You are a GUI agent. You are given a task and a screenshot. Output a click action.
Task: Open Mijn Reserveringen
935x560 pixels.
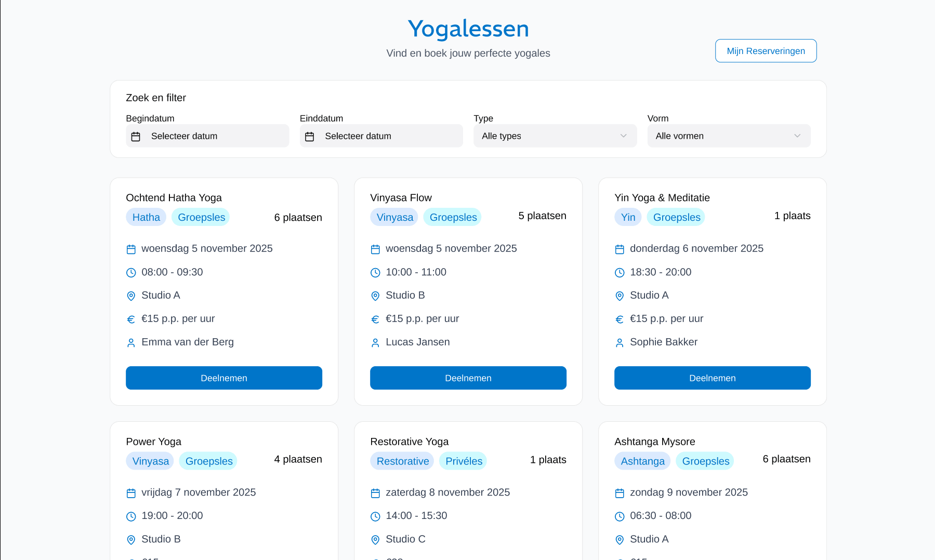coord(766,51)
